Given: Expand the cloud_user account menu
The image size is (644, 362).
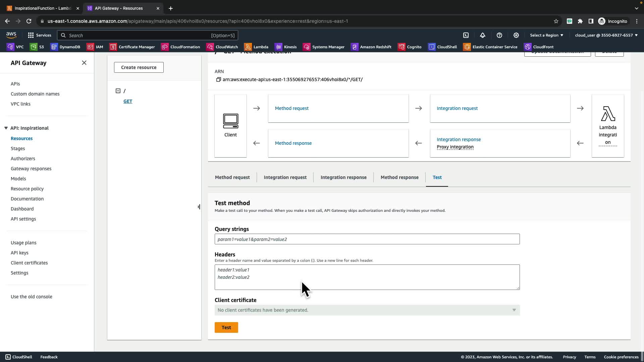Looking at the screenshot, I should [606, 35].
